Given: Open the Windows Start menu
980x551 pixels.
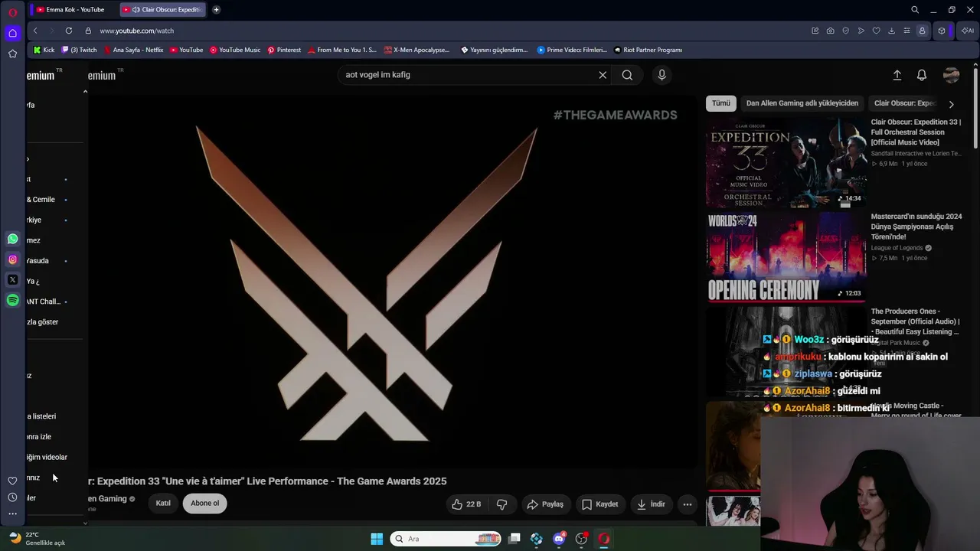Looking at the screenshot, I should 377,539.
